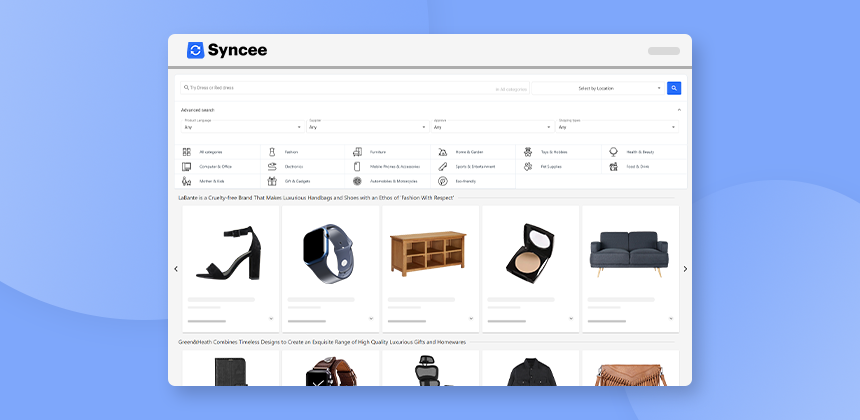Image resolution: width=860 pixels, height=420 pixels.
Task: Click the blue search button
Action: coord(674,88)
